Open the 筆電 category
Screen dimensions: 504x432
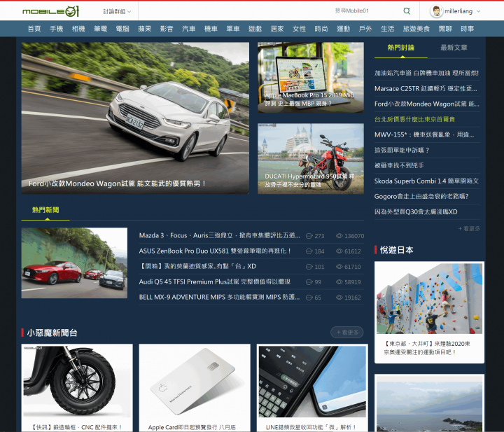(x=100, y=29)
